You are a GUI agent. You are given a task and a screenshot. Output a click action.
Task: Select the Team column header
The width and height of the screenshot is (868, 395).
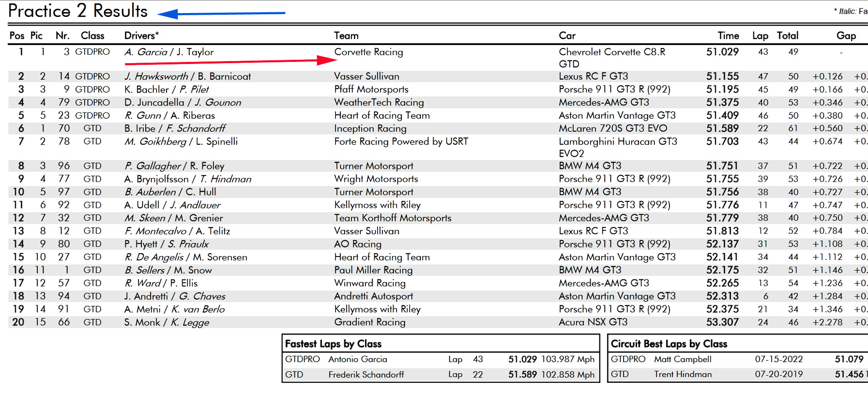point(346,36)
